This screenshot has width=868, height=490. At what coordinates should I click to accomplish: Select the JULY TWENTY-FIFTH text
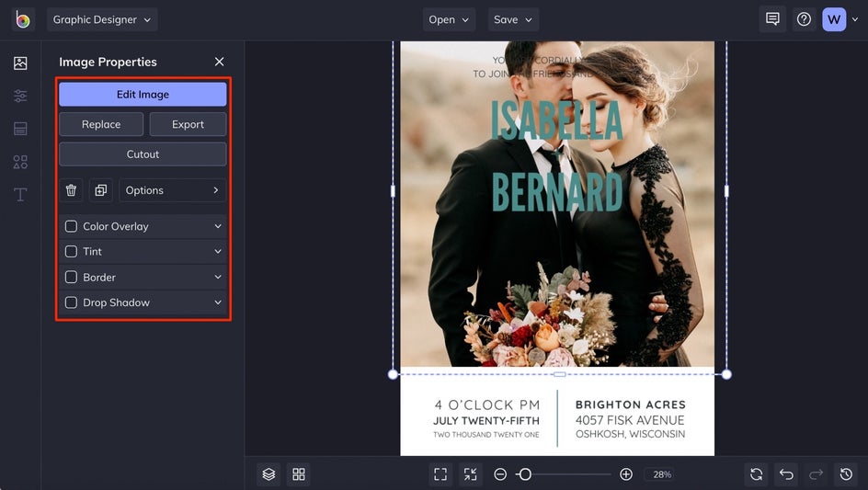pyautogui.click(x=486, y=420)
